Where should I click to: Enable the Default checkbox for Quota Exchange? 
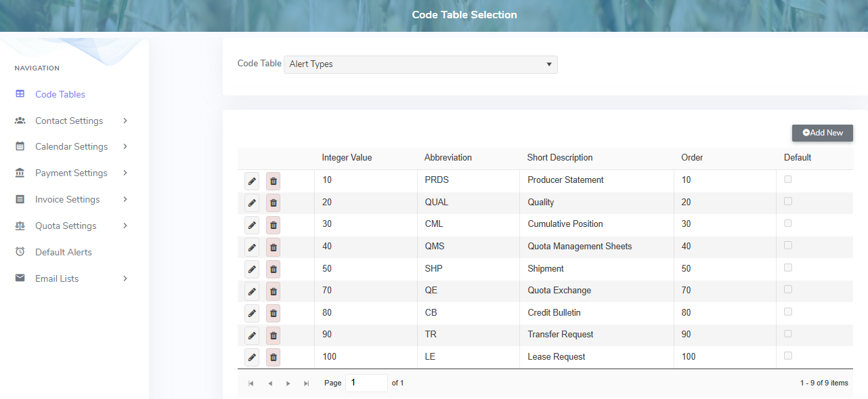(787, 289)
